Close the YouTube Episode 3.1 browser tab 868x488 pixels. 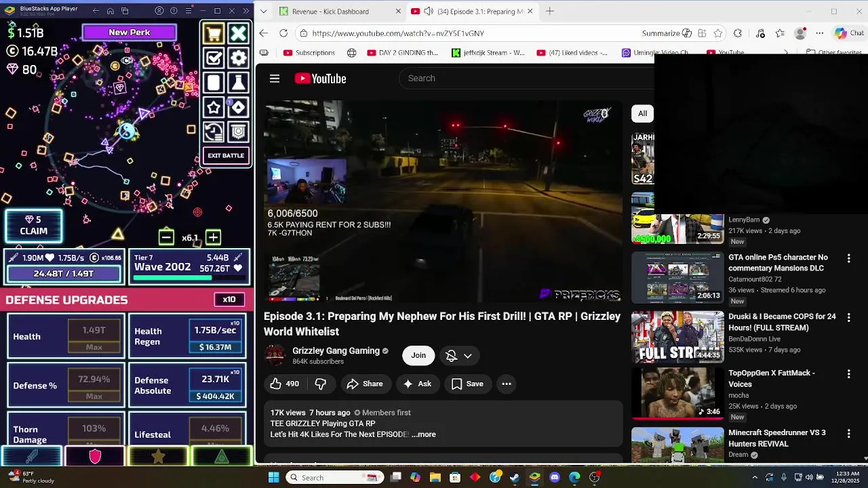[x=530, y=11]
